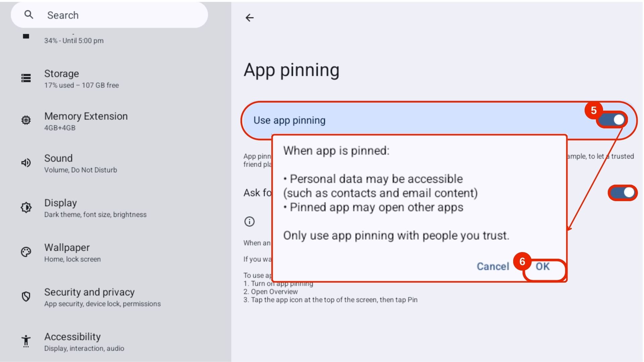The width and height of the screenshot is (644, 362).
Task: Click the Accessibility person icon
Action: pos(26,341)
